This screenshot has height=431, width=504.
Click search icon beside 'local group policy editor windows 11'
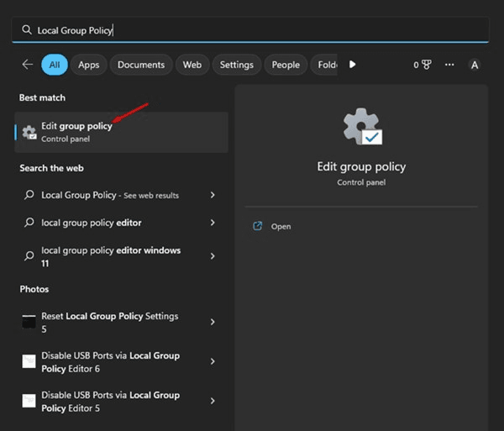point(29,256)
